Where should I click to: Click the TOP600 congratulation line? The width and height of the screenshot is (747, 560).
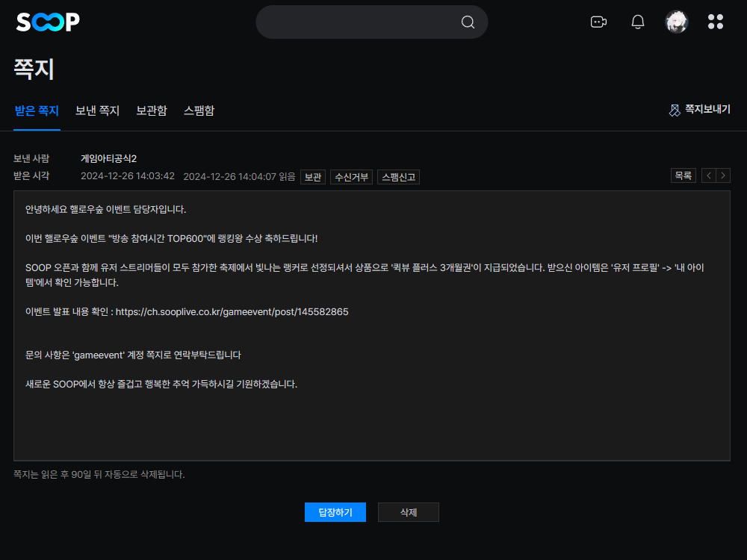(172, 239)
